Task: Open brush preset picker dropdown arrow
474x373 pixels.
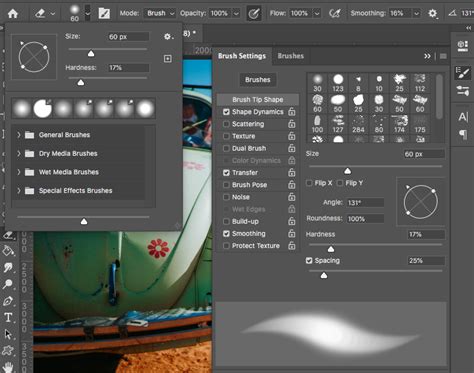Action: 87,13
